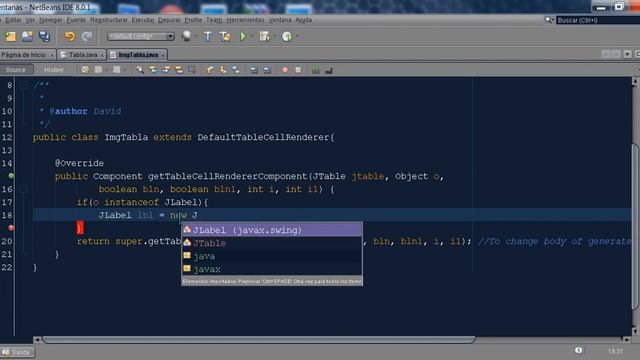Open the Herramientas menu
Screen dimensions: 640x360
245,20
